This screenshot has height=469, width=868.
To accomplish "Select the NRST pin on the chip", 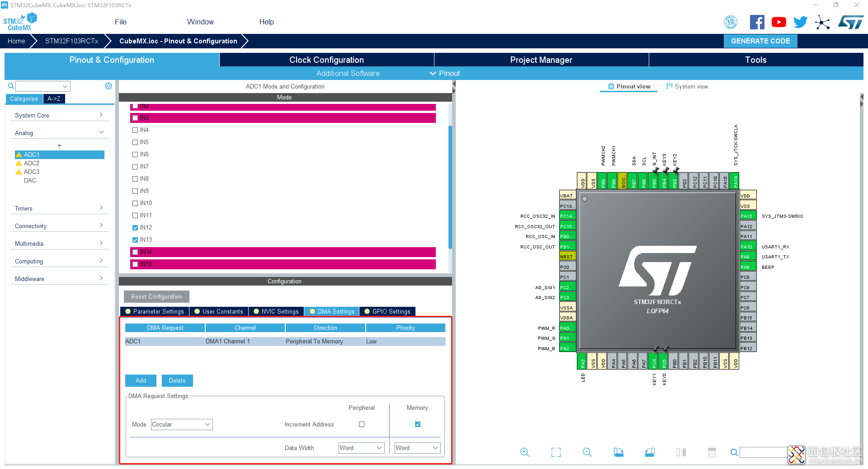I will coord(567,257).
